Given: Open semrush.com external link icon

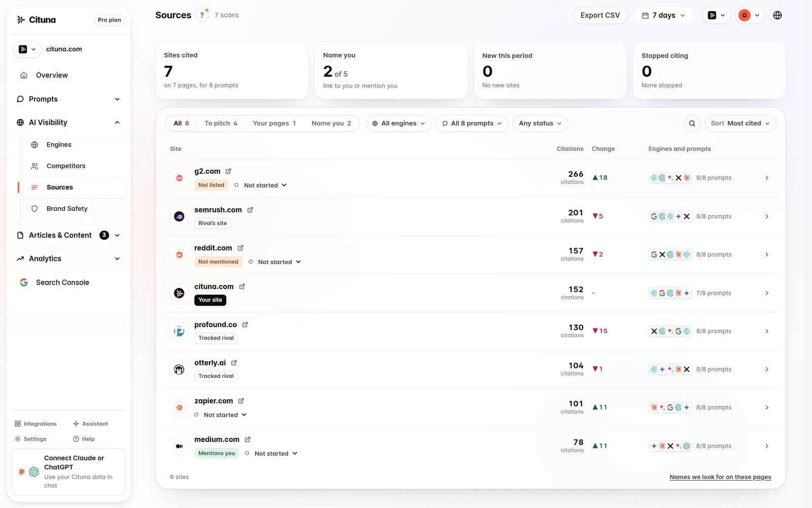Looking at the screenshot, I should click(250, 210).
